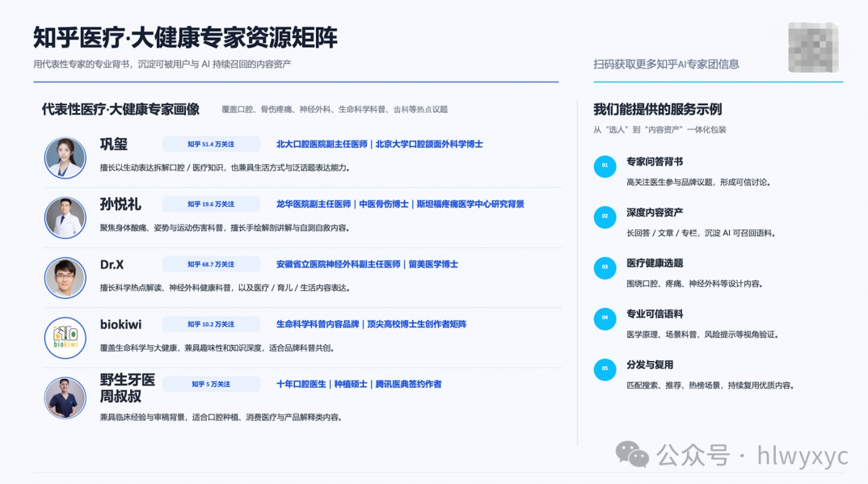
Task: Click the 知乎 5 万关注 badge
Action: tap(211, 384)
